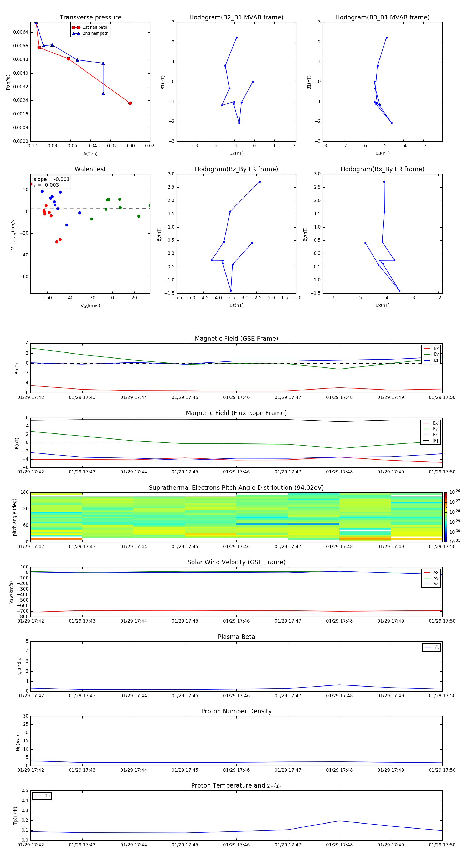Click the 'Proton Temperature and Te/Tp' title
The width and height of the screenshot is (473, 868).
pos(236,785)
